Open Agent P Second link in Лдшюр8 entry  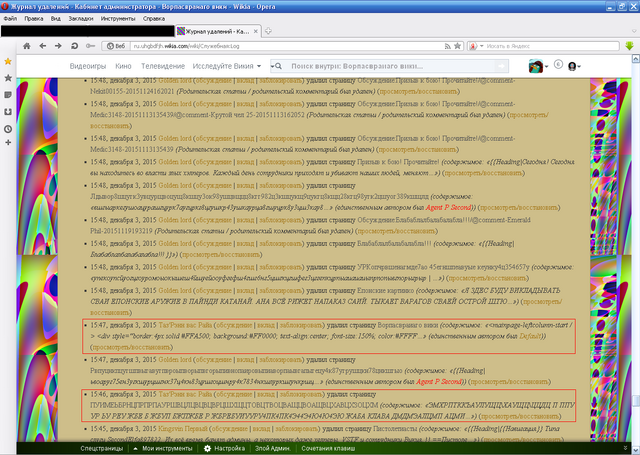pyautogui.click(x=448, y=207)
